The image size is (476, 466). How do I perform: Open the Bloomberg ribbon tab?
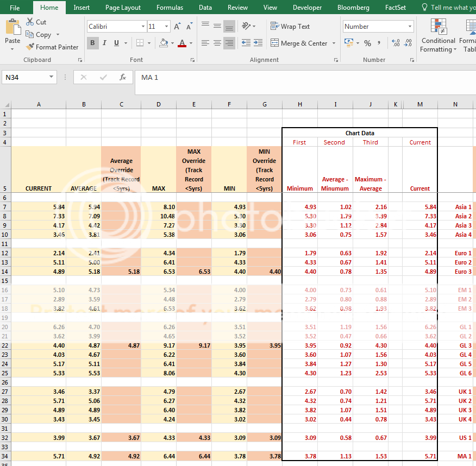(x=353, y=8)
